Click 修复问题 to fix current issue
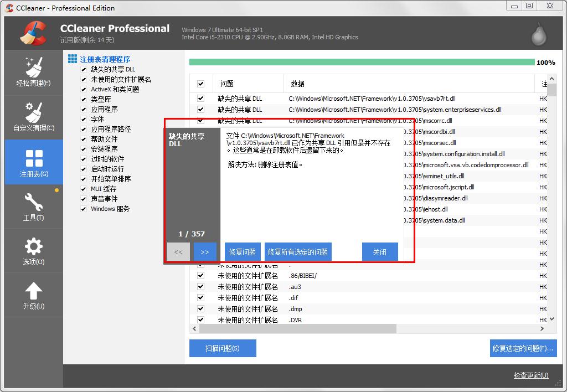 [x=242, y=251]
